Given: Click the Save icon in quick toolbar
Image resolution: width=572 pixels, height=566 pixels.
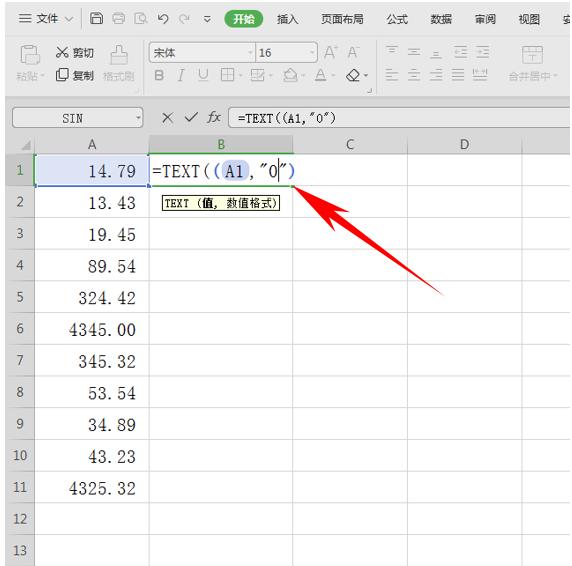Looking at the screenshot, I should click(x=96, y=18).
